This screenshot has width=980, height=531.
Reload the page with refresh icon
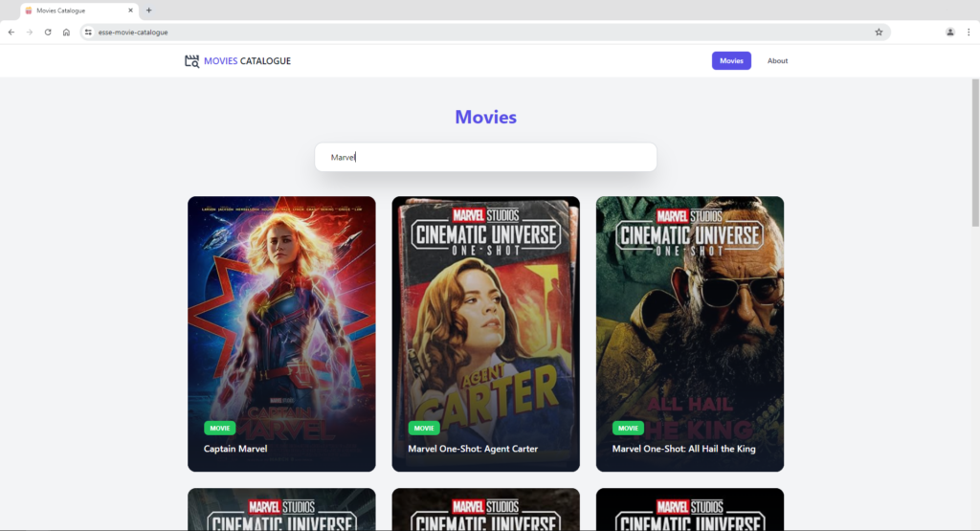point(48,32)
